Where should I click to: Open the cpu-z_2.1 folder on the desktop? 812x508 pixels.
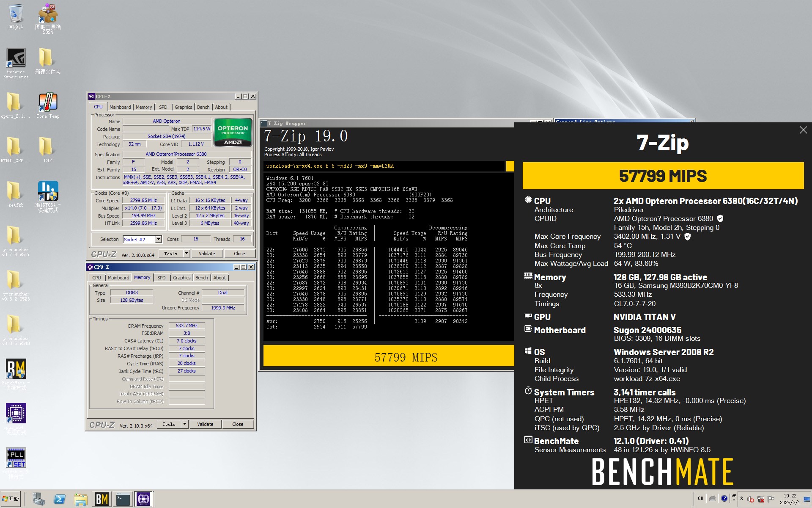click(x=16, y=105)
